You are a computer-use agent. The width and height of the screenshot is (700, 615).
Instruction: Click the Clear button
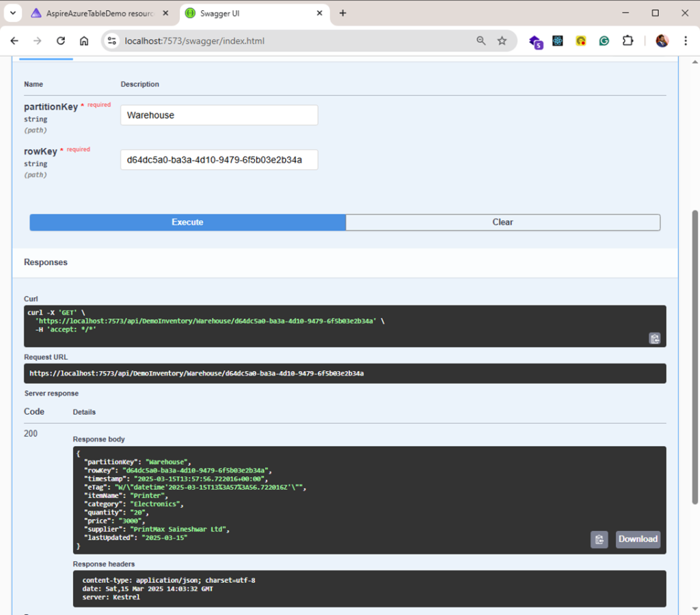(x=502, y=222)
